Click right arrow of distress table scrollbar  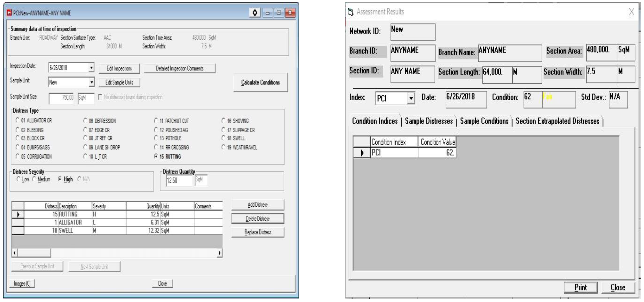(x=220, y=253)
